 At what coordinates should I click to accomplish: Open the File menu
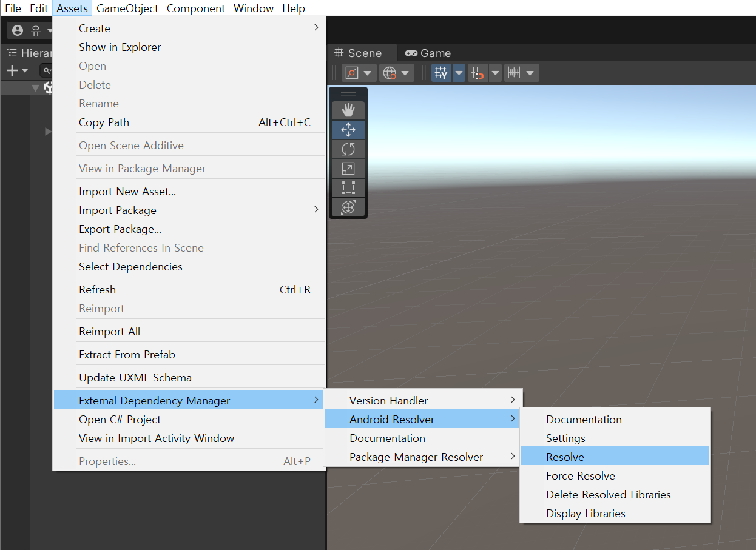(13, 8)
